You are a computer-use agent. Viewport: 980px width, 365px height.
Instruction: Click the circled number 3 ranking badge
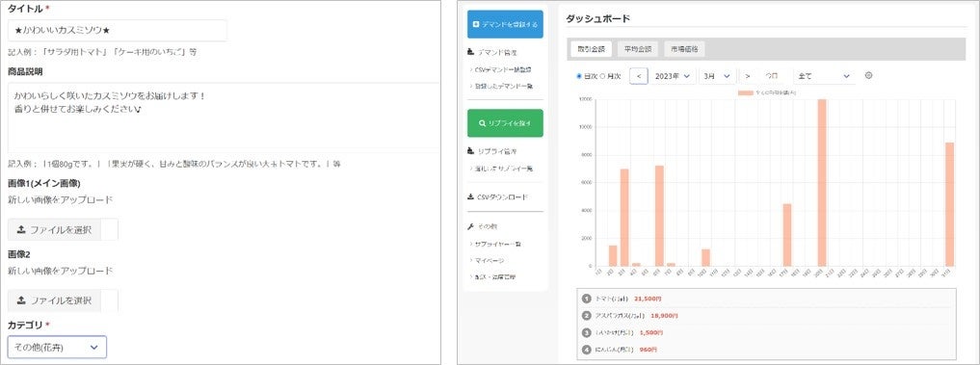(586, 332)
